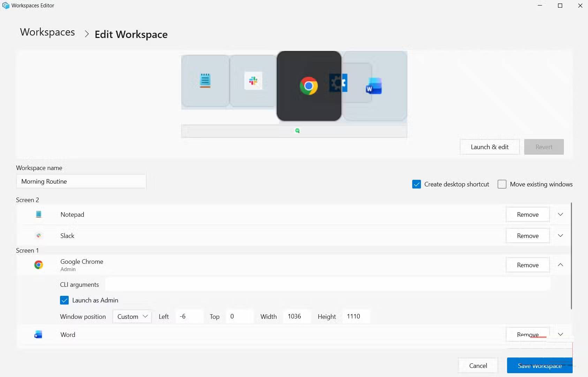
Task: Click the Workspaces Editor title bar icon
Action: pyautogui.click(x=6, y=6)
